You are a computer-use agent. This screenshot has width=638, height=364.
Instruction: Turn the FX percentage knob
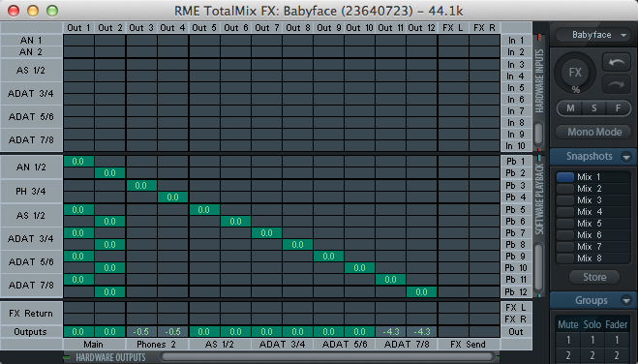pyautogui.click(x=575, y=73)
